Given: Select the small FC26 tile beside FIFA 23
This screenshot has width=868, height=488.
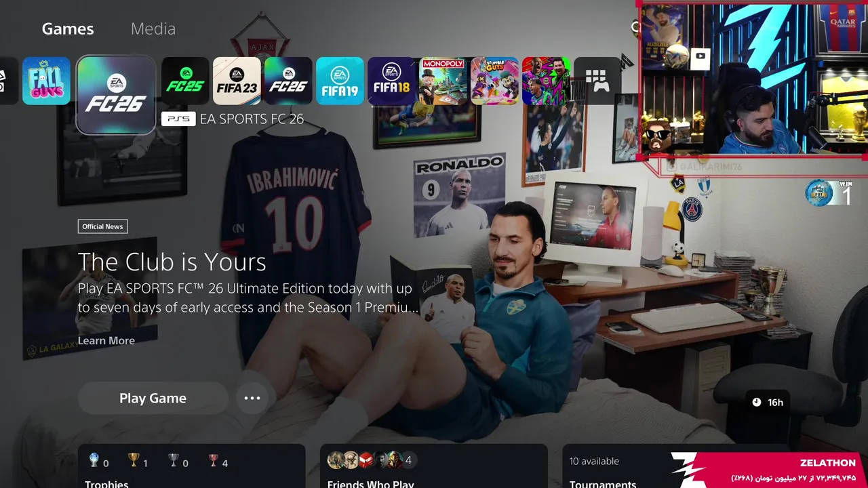Looking at the screenshot, I should (288, 81).
